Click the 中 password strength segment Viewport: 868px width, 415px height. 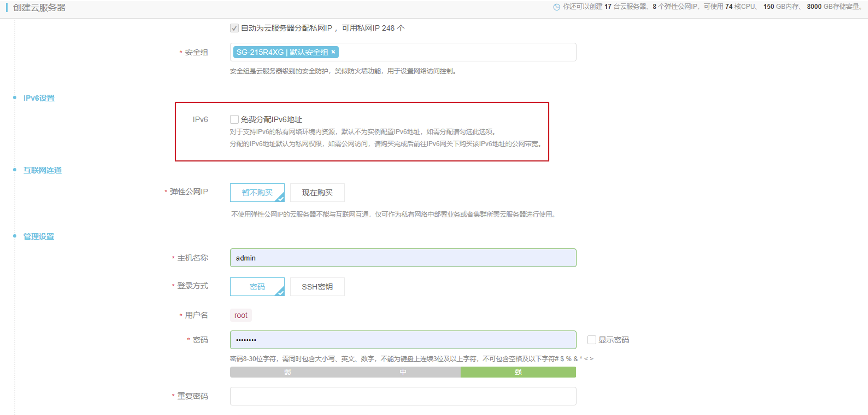403,372
